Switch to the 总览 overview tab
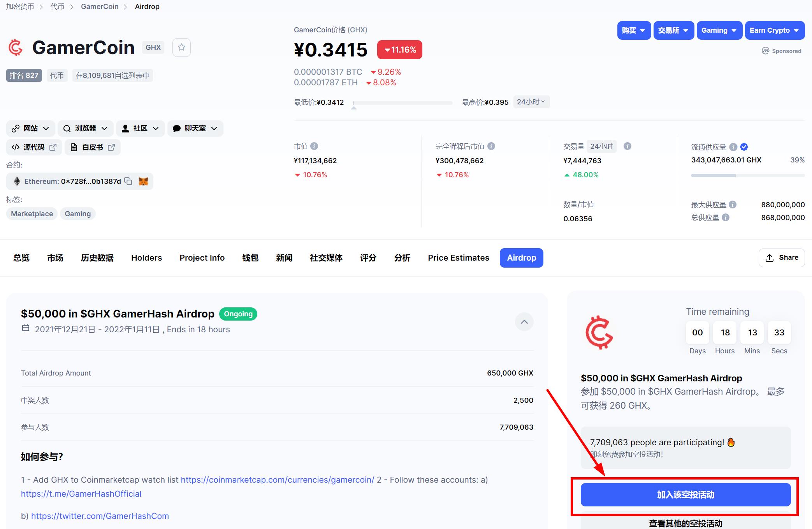812x529 pixels. click(x=21, y=258)
